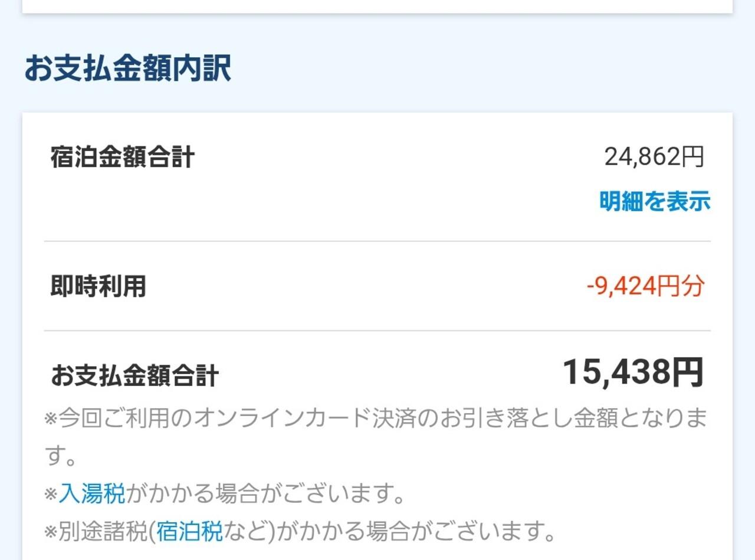Open the 入湯税 link

click(91, 494)
